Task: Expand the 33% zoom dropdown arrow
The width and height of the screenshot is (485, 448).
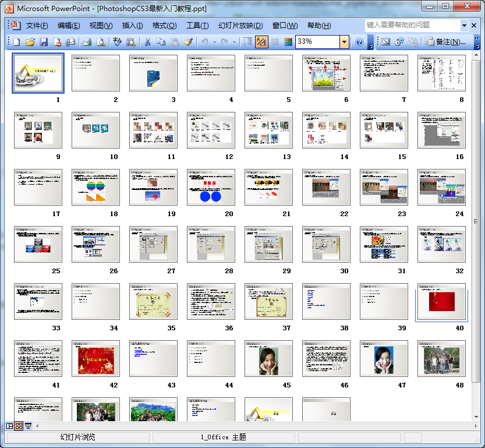Action: [344, 42]
